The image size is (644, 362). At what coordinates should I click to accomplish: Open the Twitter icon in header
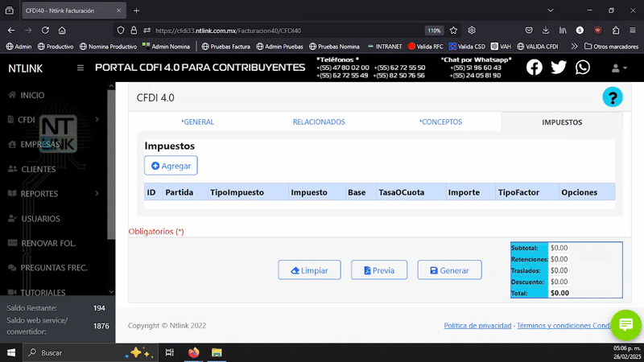pos(558,68)
